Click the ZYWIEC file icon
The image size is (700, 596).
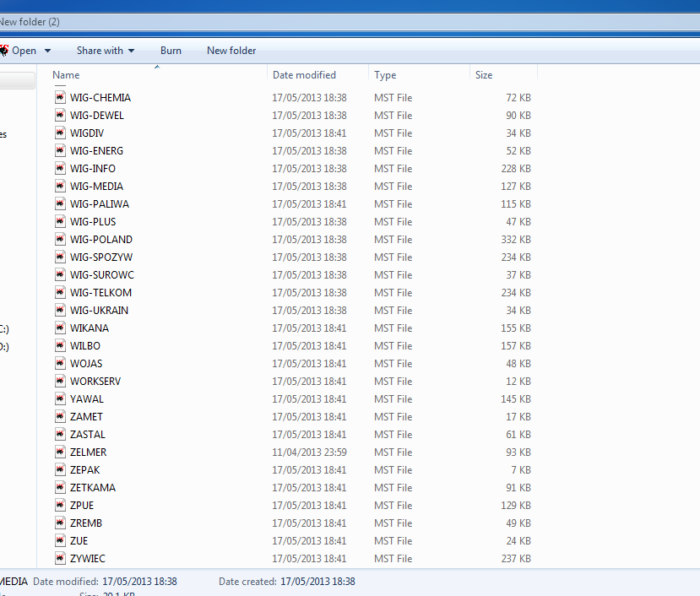pos(60,559)
